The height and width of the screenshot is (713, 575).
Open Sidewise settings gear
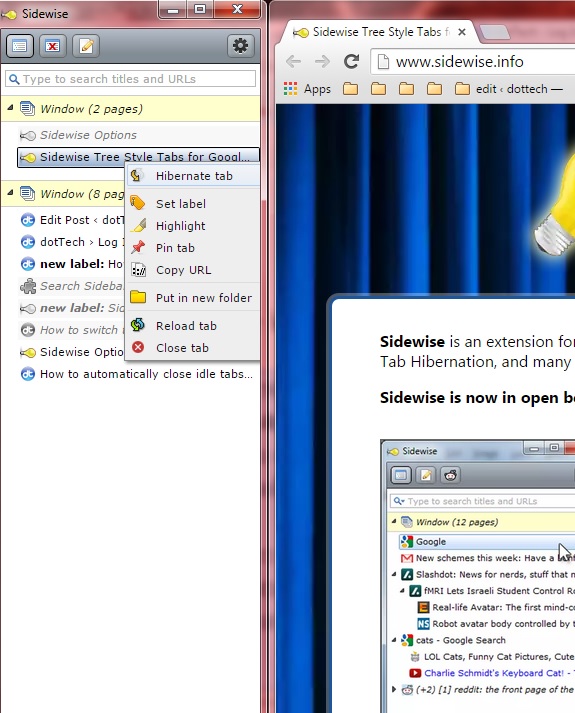(x=240, y=46)
